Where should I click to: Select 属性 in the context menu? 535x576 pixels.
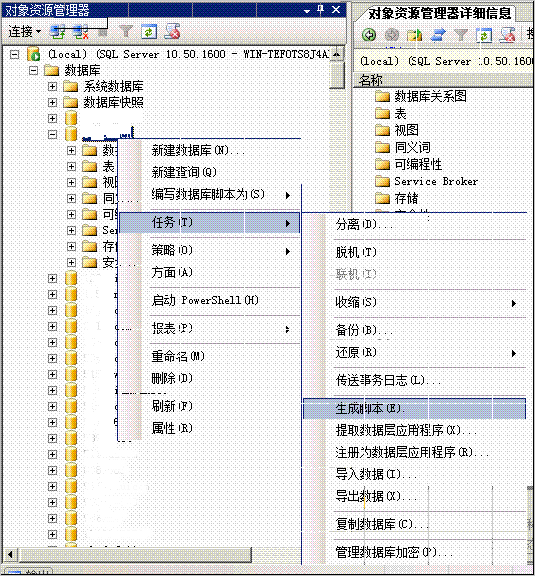172,428
